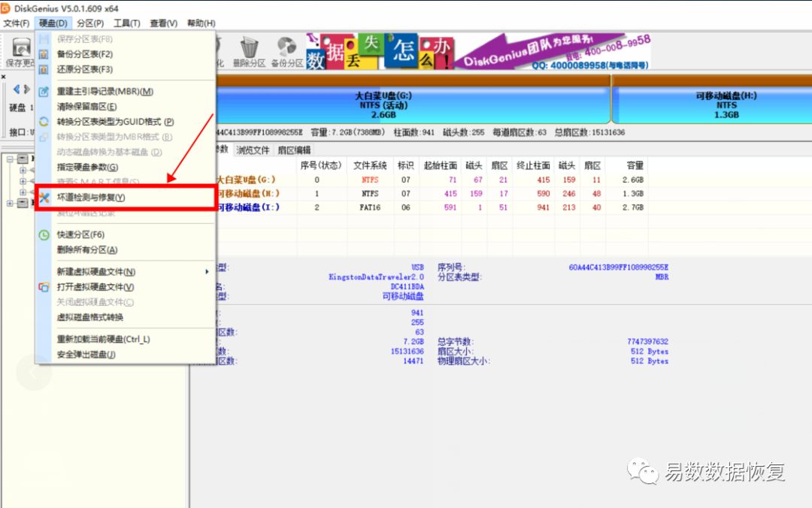
Task: Click the 序号(状态) column header
Action: pos(321,166)
